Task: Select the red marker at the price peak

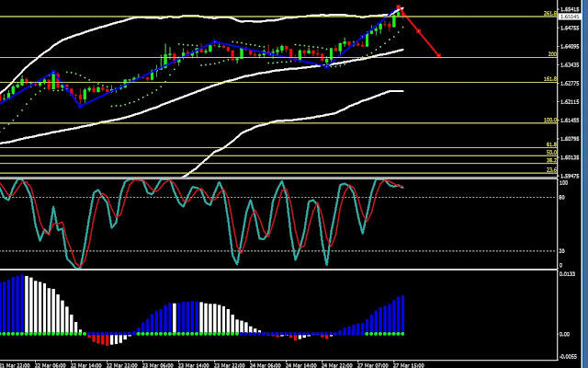Action: click(x=398, y=6)
